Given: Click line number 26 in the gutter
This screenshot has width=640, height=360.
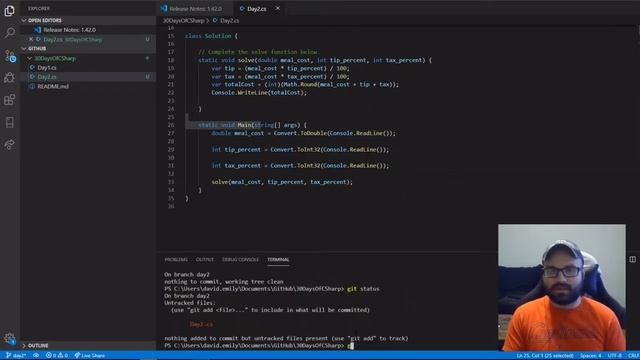Looking at the screenshot, I should point(171,125).
